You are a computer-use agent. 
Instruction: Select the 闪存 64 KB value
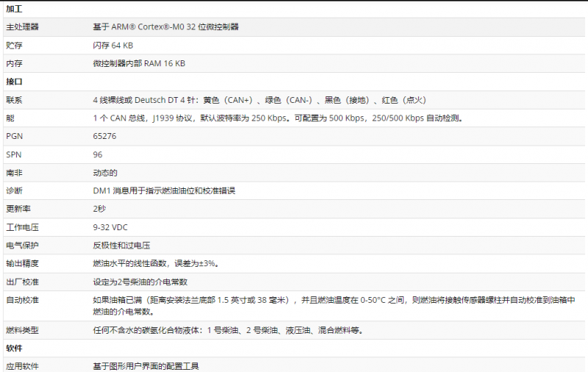coord(112,46)
